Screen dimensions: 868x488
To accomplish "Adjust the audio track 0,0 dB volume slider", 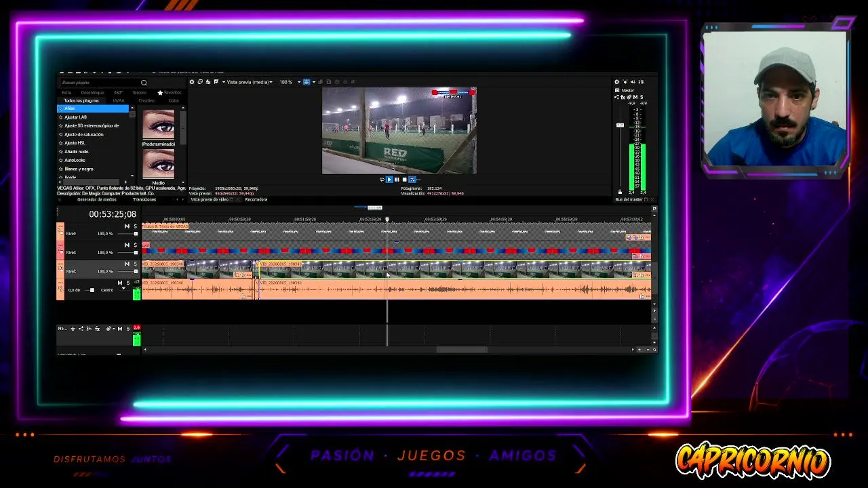I will 92,290.
